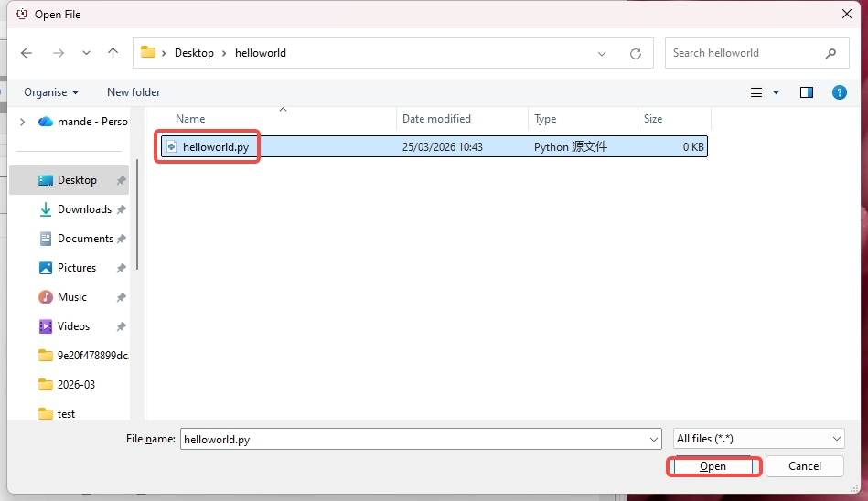Click the Back navigation arrow

point(27,53)
